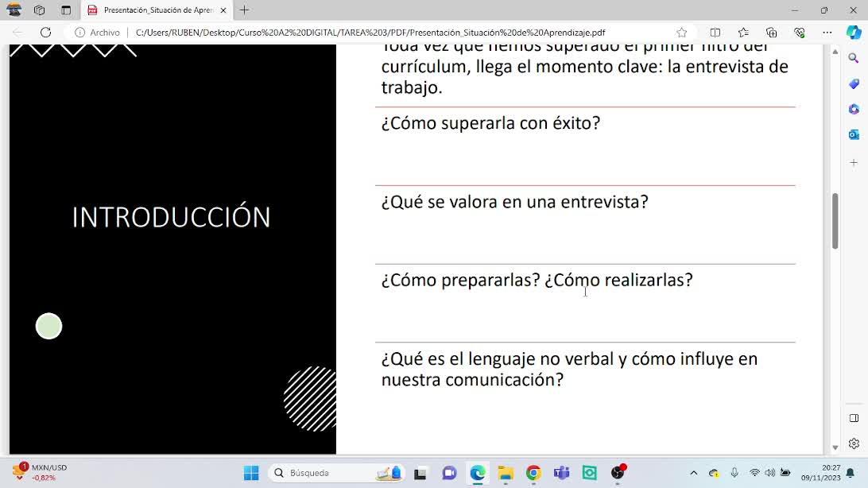Open Task View on the taskbar

click(x=420, y=473)
